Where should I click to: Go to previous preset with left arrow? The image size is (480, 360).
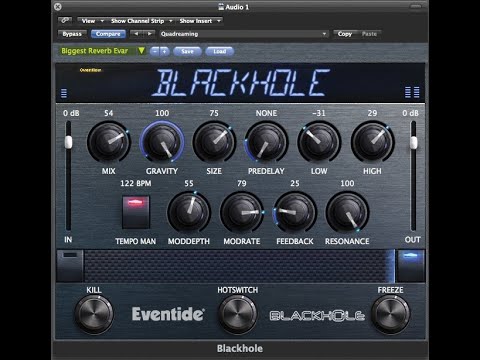(x=136, y=34)
